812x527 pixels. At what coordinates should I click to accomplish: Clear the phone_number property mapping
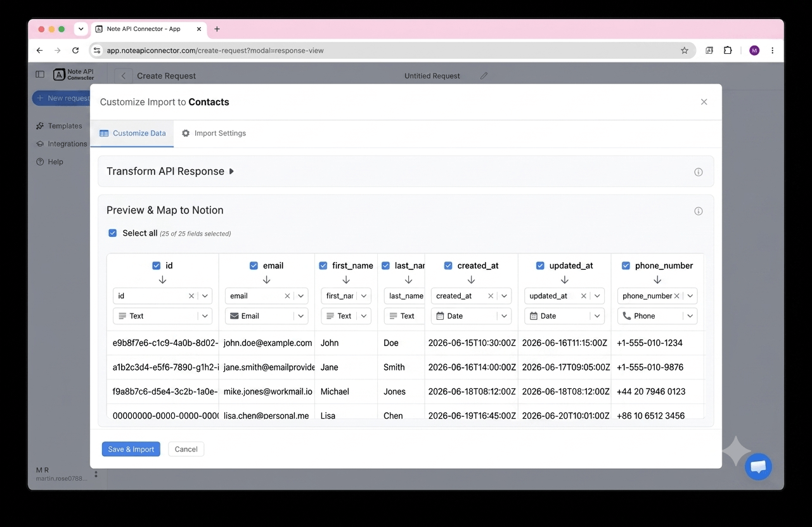677,296
